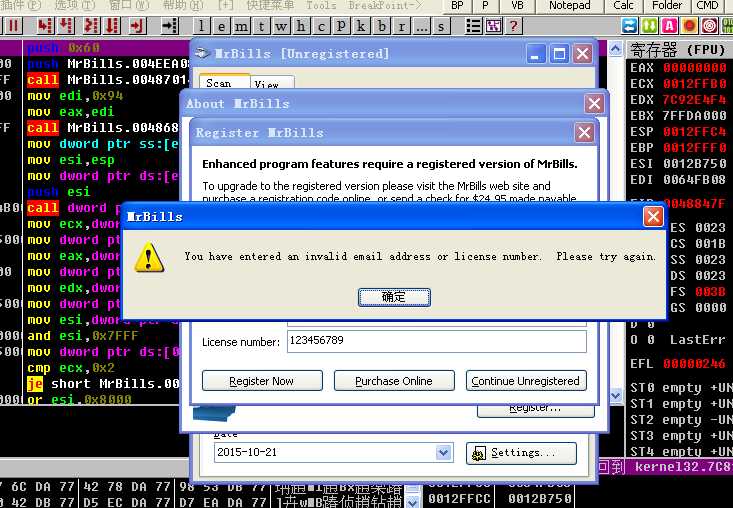Click Purchase Online button
The width and height of the screenshot is (733, 508).
[394, 381]
